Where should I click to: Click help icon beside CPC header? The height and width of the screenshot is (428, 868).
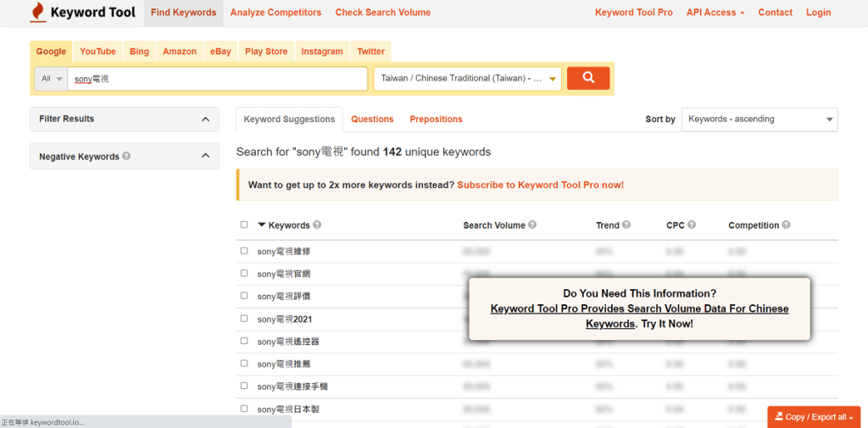pyautogui.click(x=692, y=225)
